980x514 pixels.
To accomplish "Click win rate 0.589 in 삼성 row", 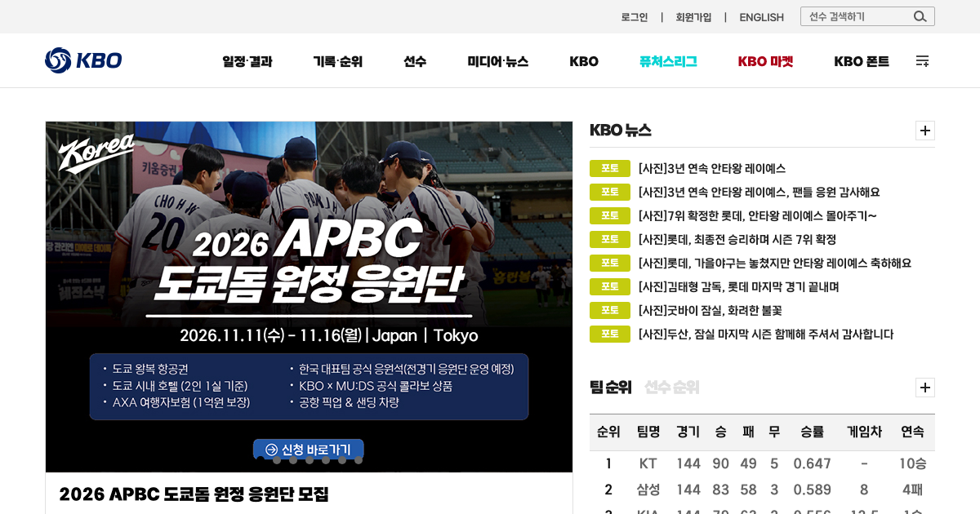I will pos(812,490).
